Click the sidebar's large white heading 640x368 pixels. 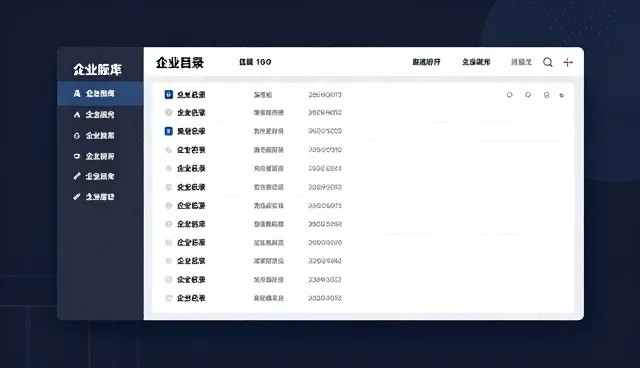[x=98, y=69]
